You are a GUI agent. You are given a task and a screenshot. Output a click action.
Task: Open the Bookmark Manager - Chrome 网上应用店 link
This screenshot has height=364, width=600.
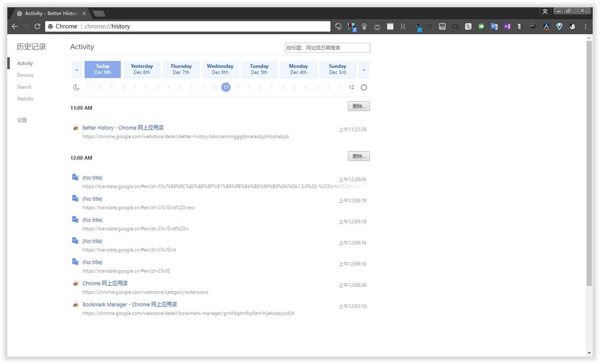[x=130, y=305]
